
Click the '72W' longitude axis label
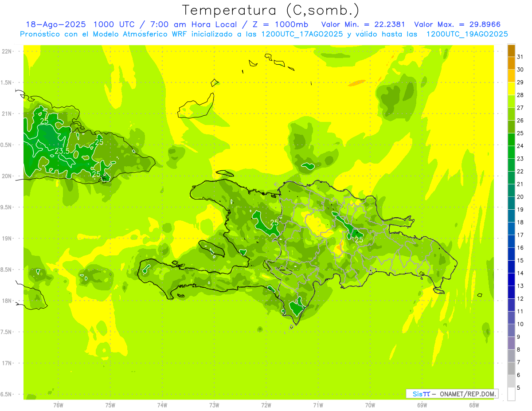266,405
